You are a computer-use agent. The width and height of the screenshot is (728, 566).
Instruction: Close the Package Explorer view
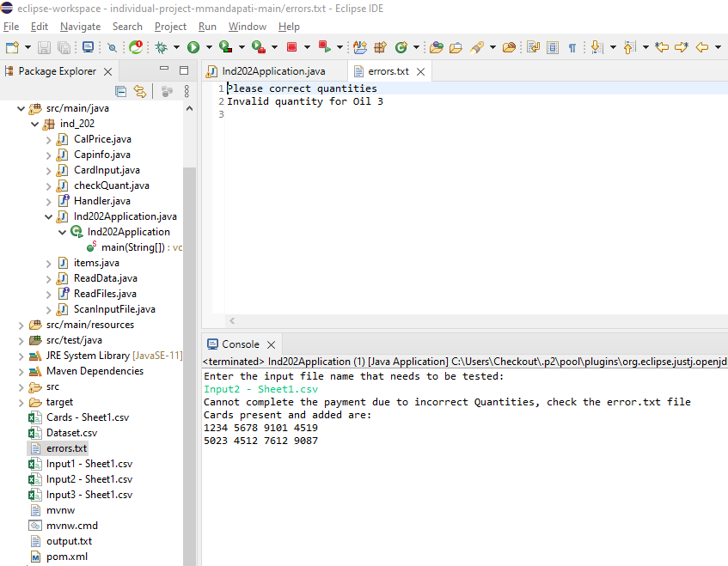point(107,71)
